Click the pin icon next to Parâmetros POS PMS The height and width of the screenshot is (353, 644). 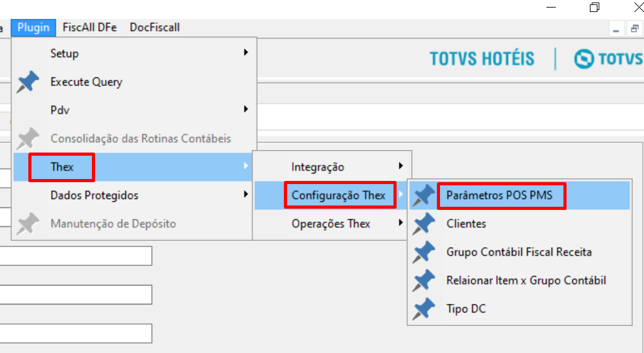[x=424, y=195]
